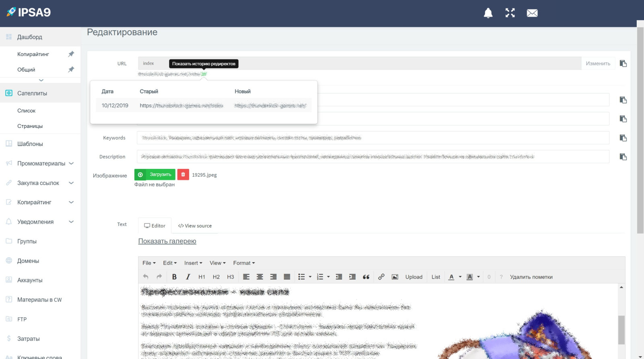
Task: Click the IPSA9 logo
Action: [x=29, y=12]
